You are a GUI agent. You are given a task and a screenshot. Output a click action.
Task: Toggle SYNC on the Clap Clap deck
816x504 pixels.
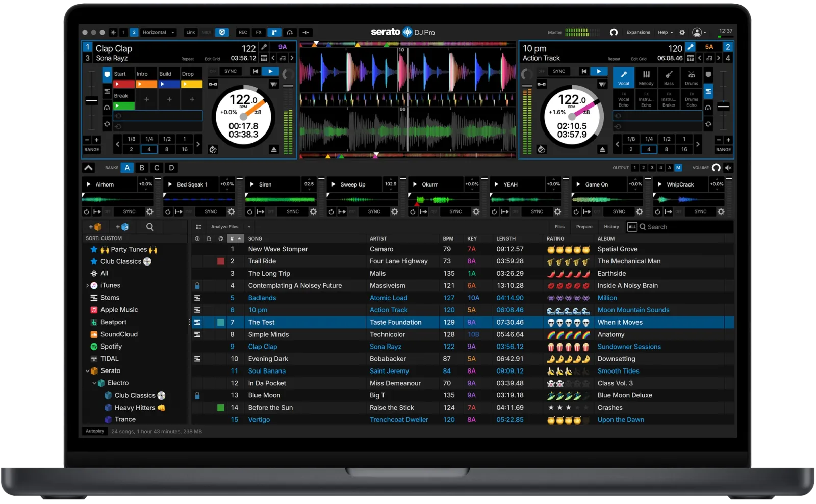pos(231,71)
